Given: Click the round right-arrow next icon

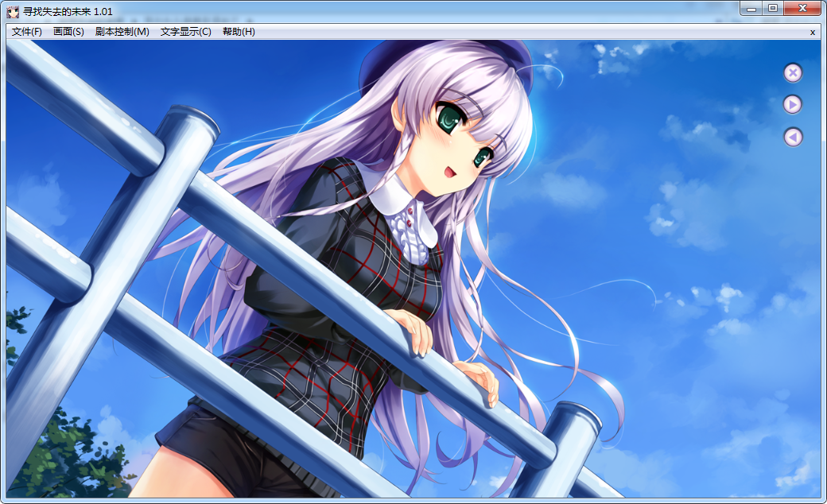Looking at the screenshot, I should point(792,104).
